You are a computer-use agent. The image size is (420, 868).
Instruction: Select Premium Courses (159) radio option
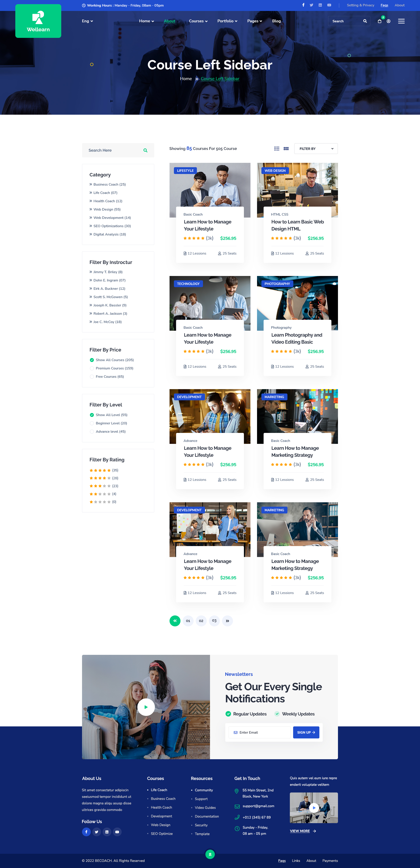(x=92, y=368)
